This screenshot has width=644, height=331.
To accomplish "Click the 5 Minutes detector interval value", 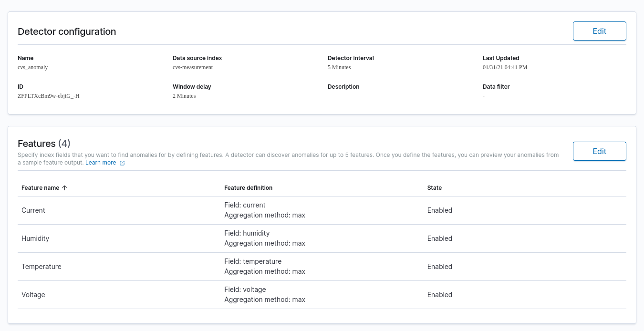I will click(x=339, y=67).
